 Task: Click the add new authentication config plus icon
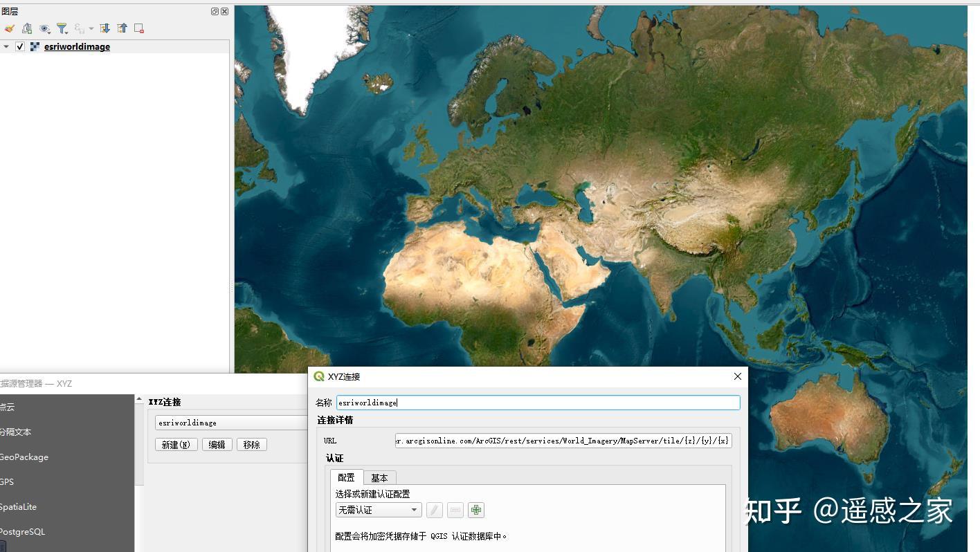point(475,510)
